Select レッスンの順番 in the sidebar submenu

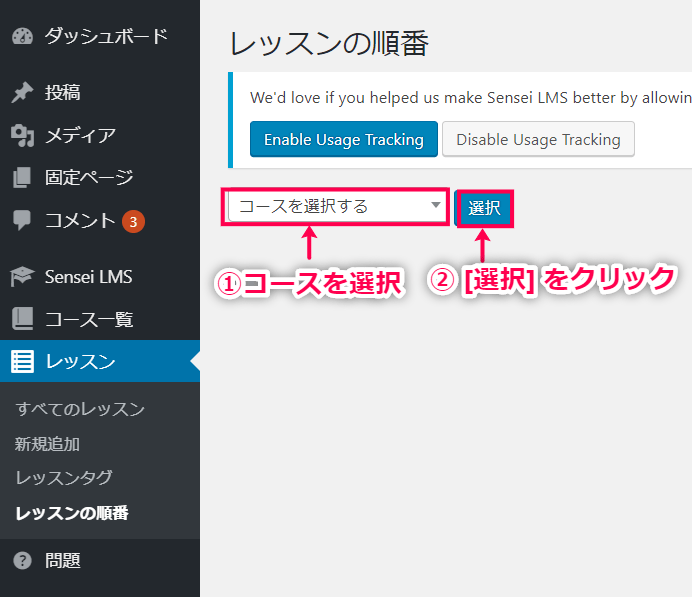(x=72, y=513)
